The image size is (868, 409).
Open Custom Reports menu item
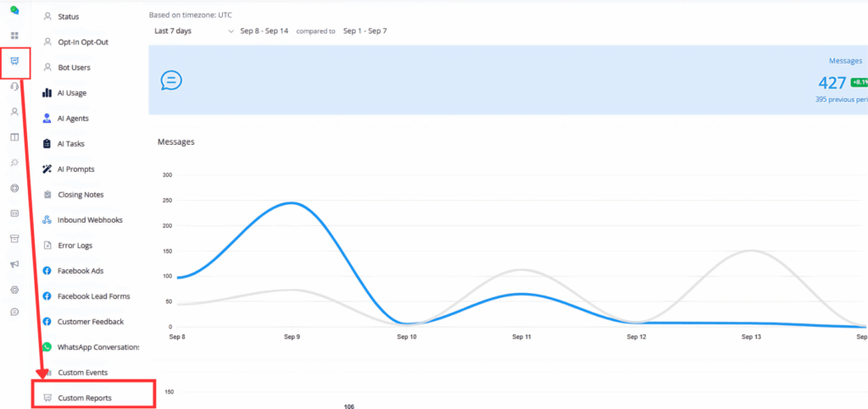click(85, 397)
